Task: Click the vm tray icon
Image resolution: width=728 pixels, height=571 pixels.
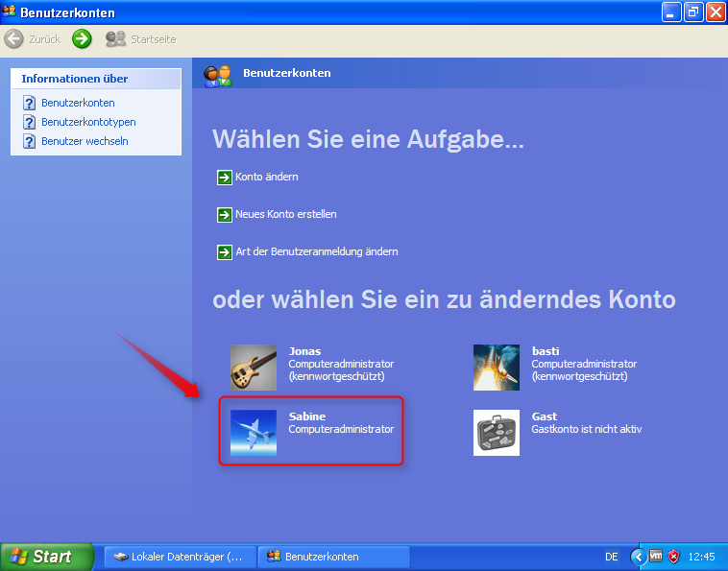Action: [x=656, y=556]
